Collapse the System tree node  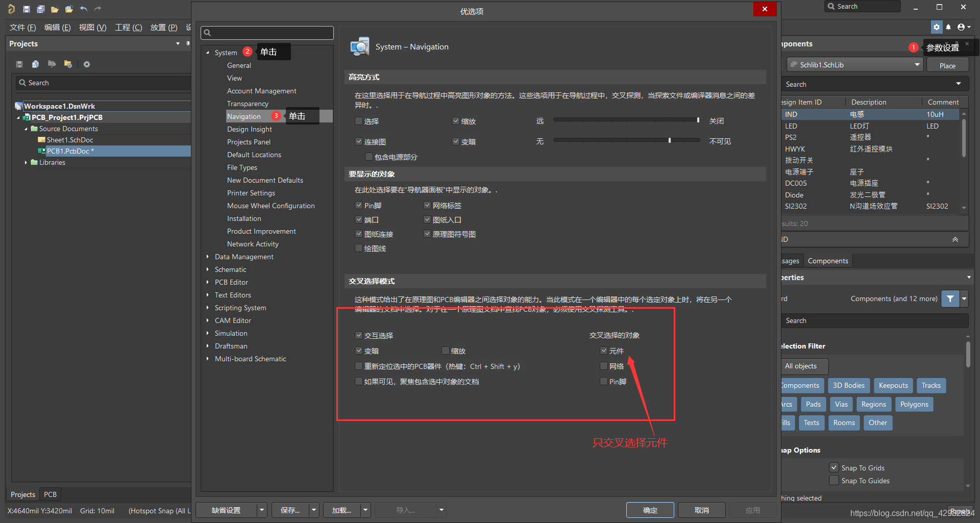point(208,53)
